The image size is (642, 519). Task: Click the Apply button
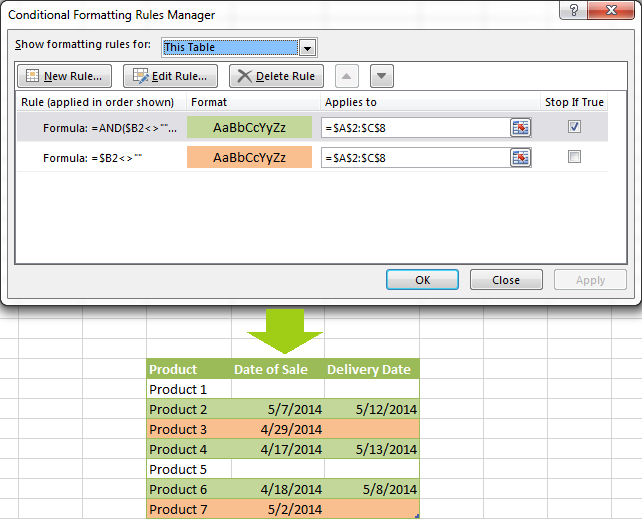pos(590,280)
